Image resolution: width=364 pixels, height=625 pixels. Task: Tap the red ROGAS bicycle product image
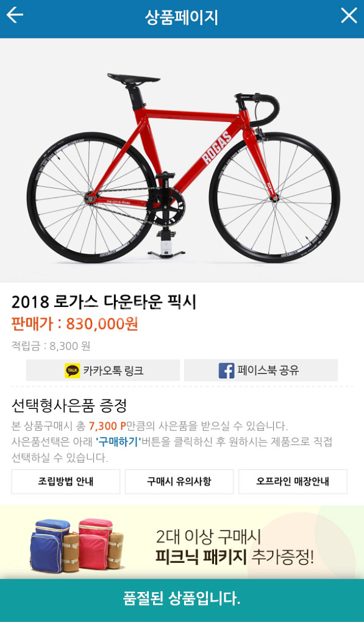tap(183, 167)
